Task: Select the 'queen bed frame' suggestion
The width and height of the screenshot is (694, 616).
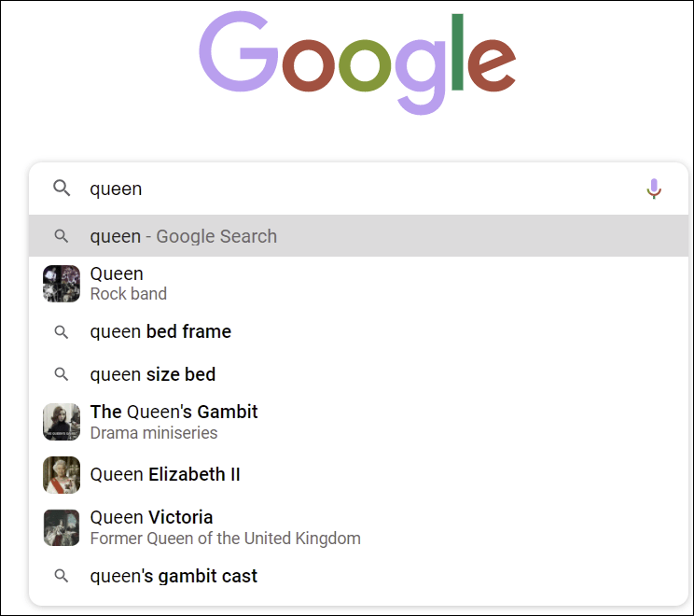Action: click(358, 331)
